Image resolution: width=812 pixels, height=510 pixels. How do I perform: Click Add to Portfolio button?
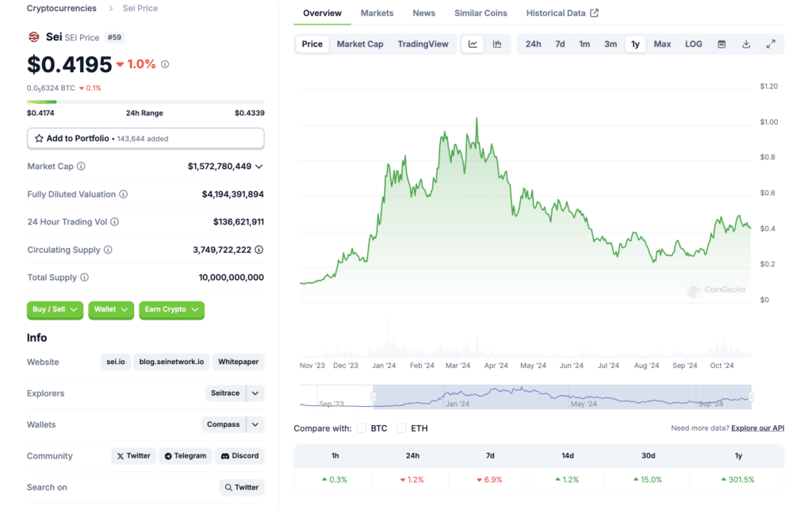tap(146, 138)
